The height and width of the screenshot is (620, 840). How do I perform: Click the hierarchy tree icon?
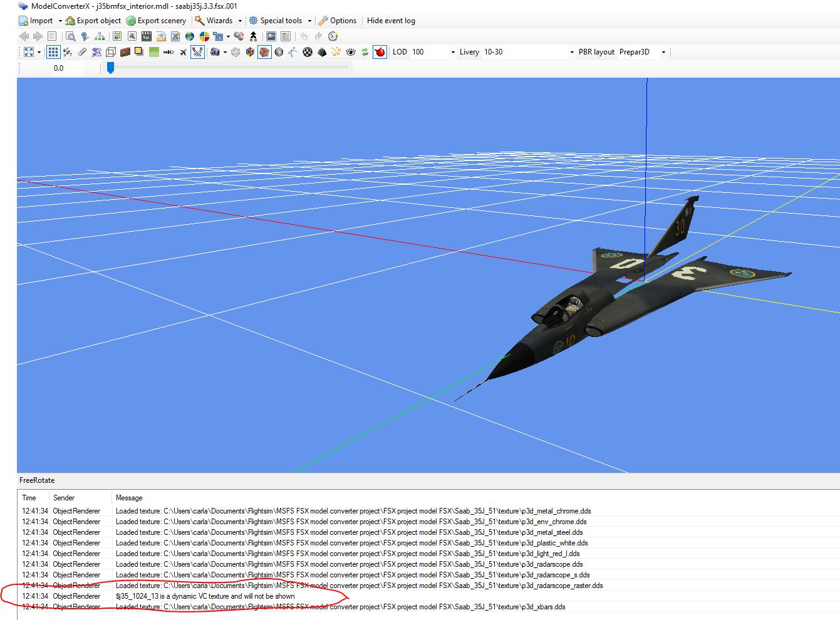pos(100,36)
